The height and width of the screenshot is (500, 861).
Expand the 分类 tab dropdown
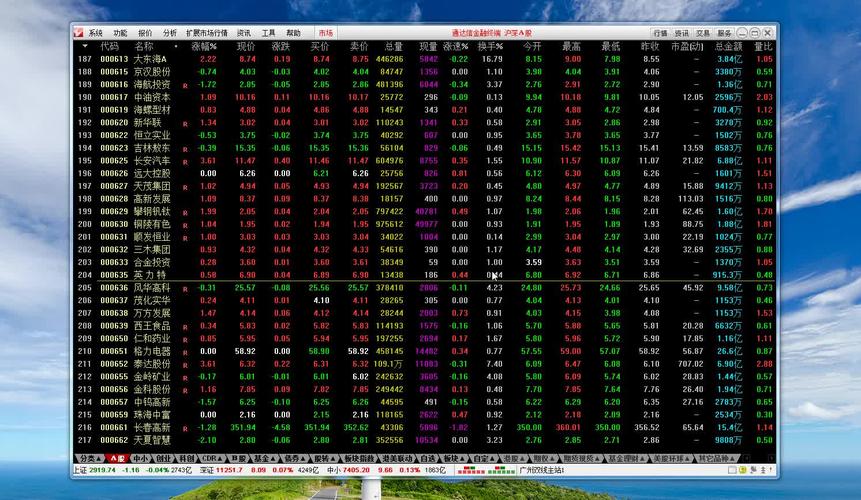point(98,459)
